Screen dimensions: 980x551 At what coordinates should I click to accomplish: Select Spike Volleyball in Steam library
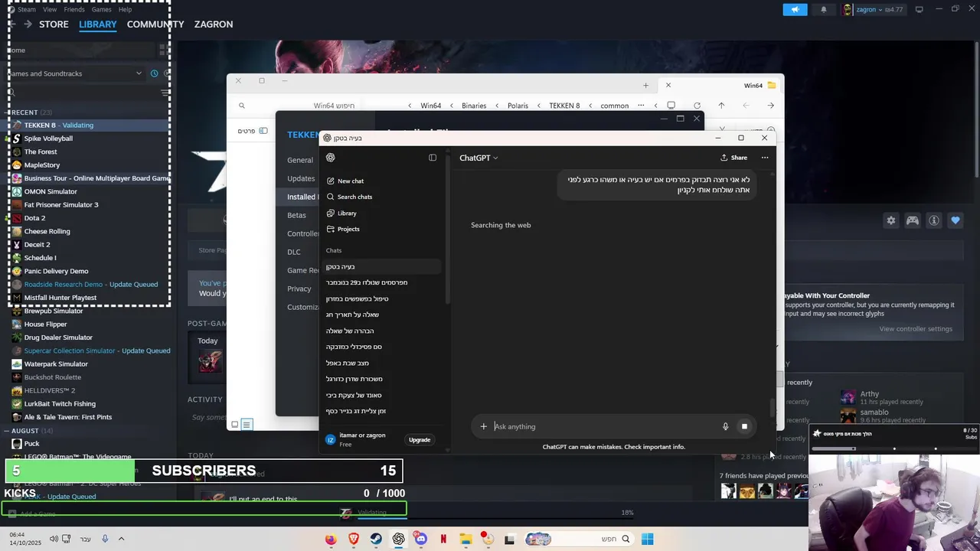pyautogui.click(x=48, y=139)
